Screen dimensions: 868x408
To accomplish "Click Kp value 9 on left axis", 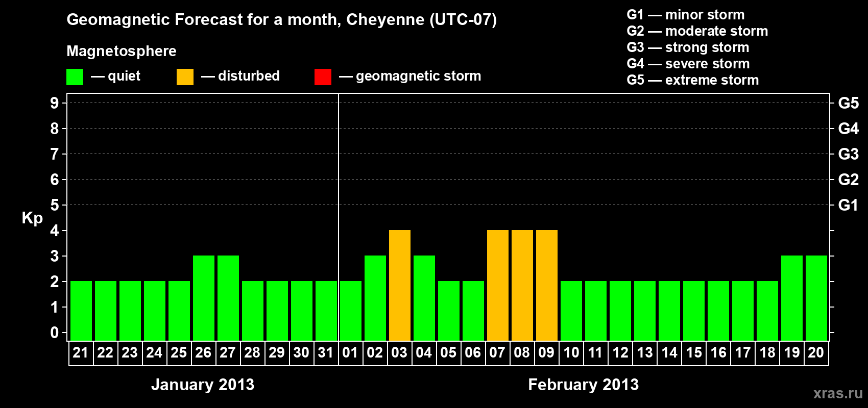I will click(55, 103).
